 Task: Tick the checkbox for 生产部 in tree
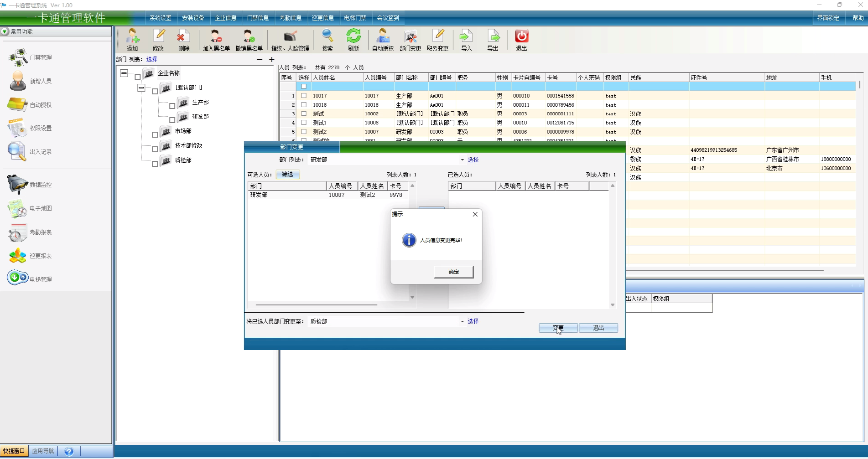pyautogui.click(x=172, y=106)
